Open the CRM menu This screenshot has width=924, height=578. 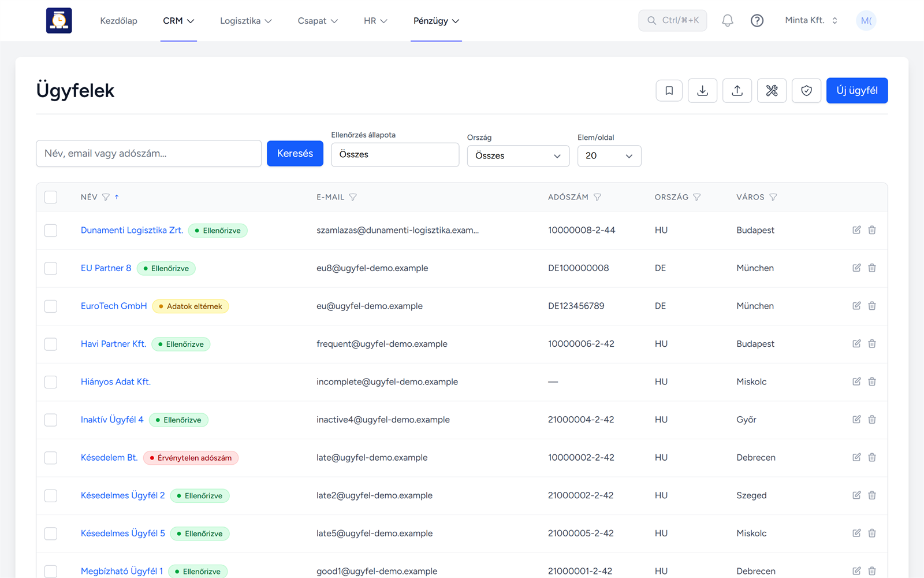pyautogui.click(x=178, y=21)
